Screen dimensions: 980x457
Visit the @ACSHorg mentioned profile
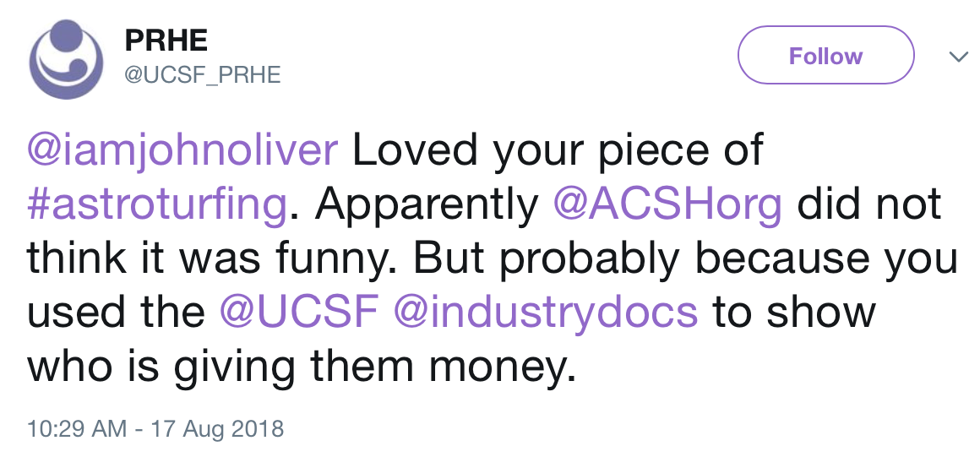[x=667, y=205]
